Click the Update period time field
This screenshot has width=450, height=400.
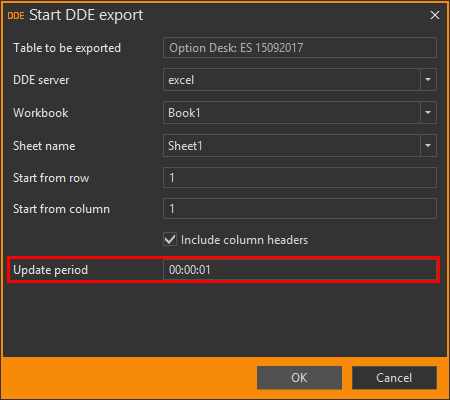click(x=300, y=270)
